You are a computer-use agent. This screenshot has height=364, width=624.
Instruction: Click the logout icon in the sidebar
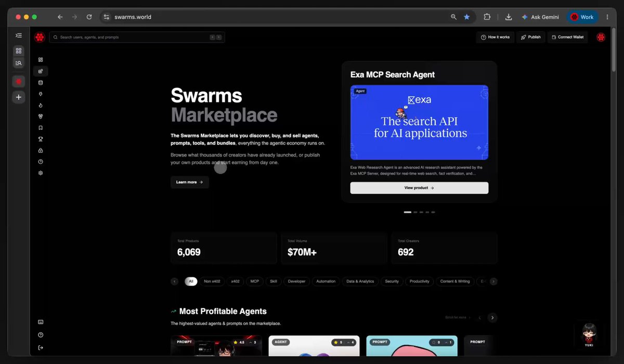41,348
